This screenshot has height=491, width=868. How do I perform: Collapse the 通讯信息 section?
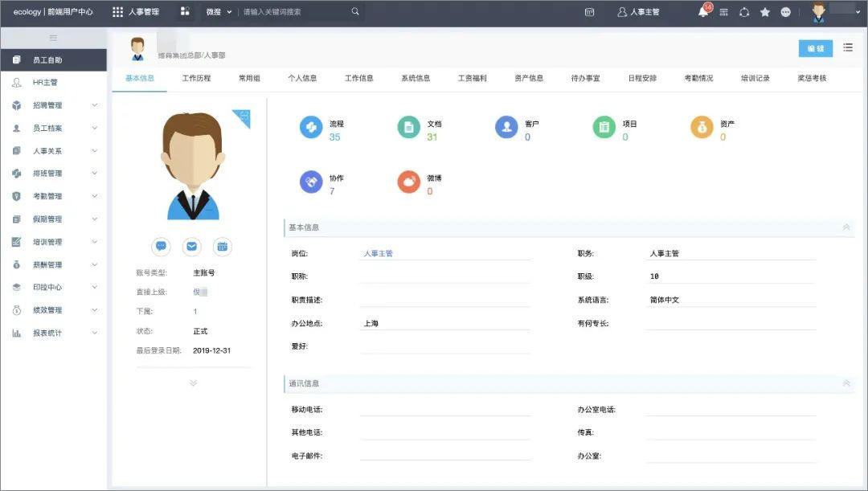[845, 383]
